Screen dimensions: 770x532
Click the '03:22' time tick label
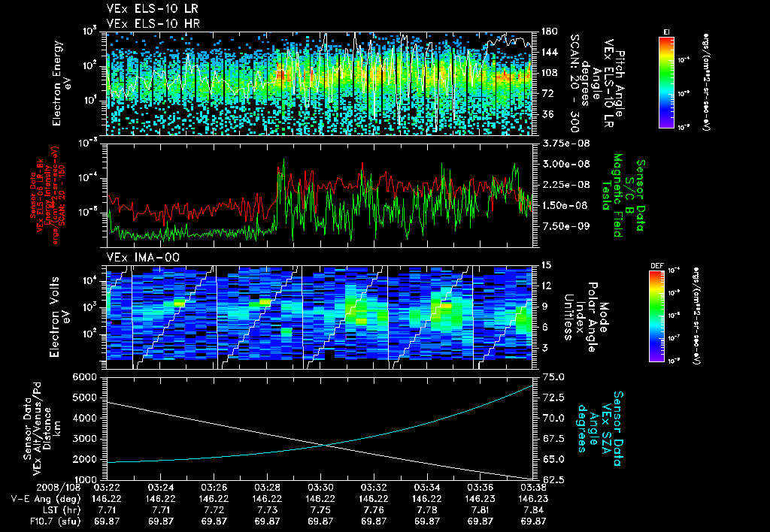point(107,488)
